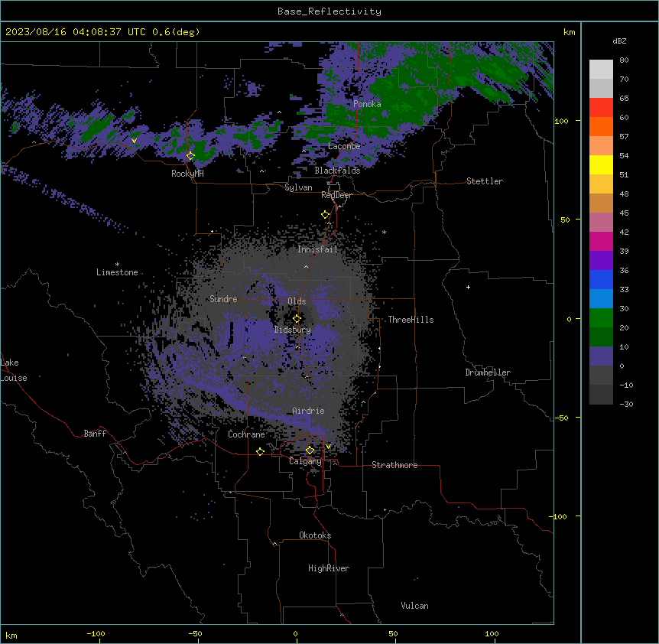Click the Stettler label
Image resolution: width=659 pixels, height=644 pixels.
coord(485,181)
